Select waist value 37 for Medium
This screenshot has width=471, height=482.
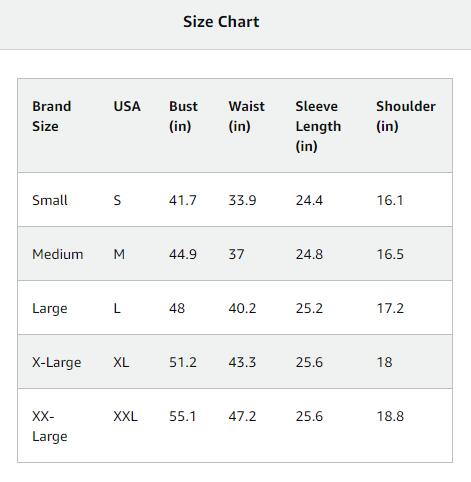236,254
